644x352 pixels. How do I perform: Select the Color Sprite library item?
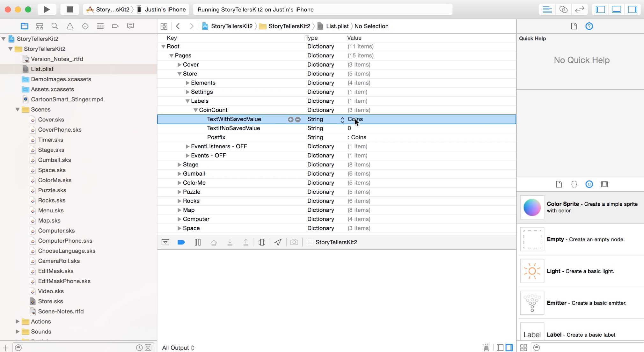click(580, 207)
